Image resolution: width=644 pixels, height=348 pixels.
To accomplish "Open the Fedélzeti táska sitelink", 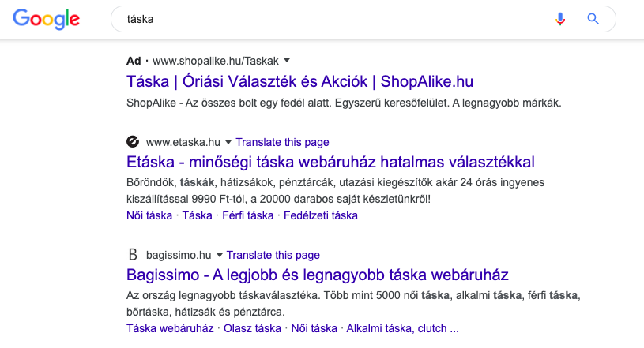I will pyautogui.click(x=320, y=215).
